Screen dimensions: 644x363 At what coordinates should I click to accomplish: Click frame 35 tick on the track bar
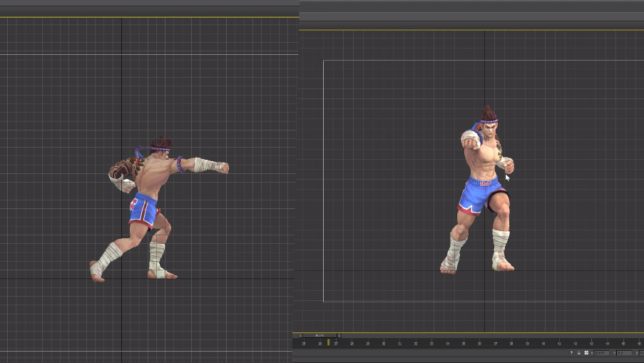[x=464, y=342]
